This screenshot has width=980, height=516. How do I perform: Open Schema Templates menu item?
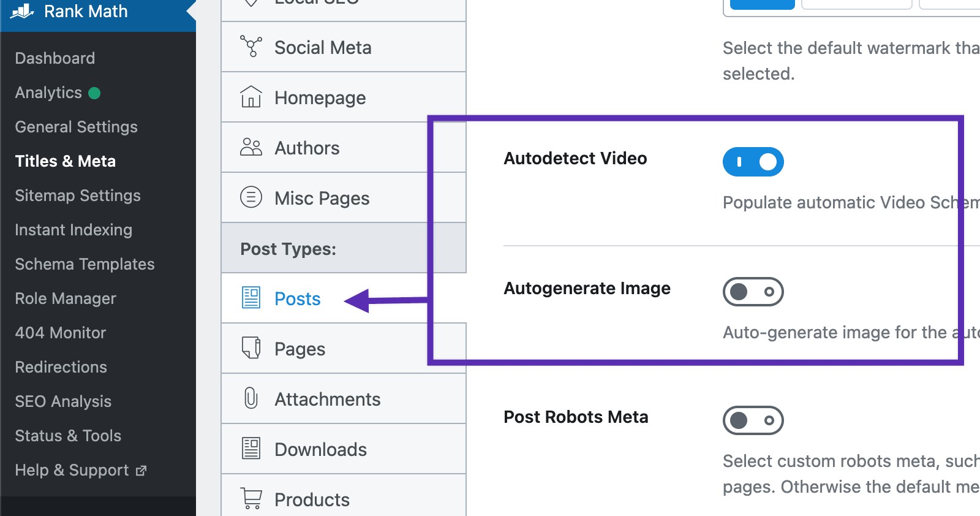85,264
